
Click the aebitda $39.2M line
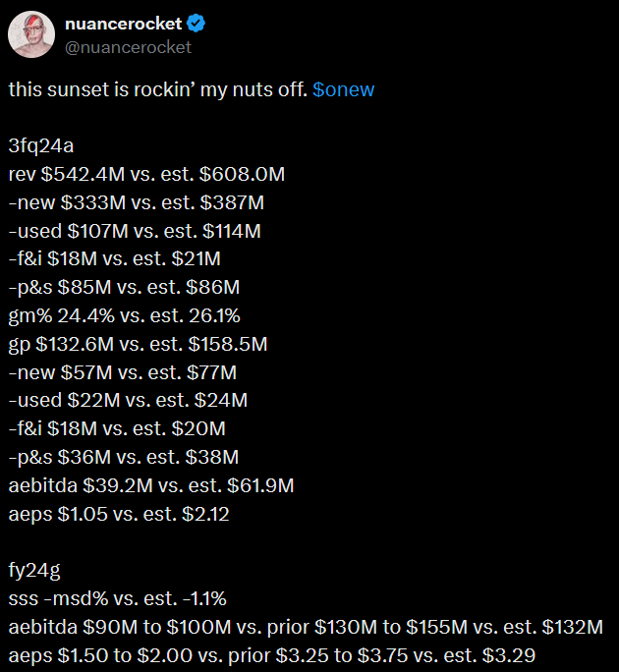pyautogui.click(x=151, y=485)
